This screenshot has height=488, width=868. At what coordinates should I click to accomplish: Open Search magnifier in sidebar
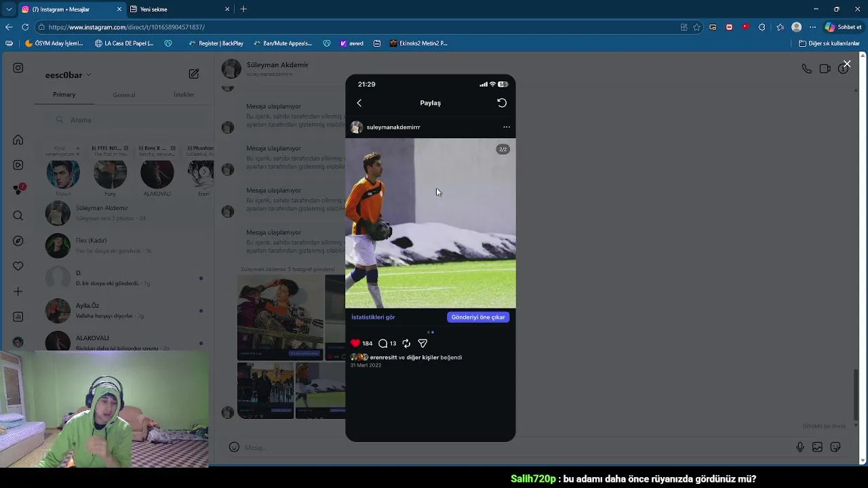[18, 216]
